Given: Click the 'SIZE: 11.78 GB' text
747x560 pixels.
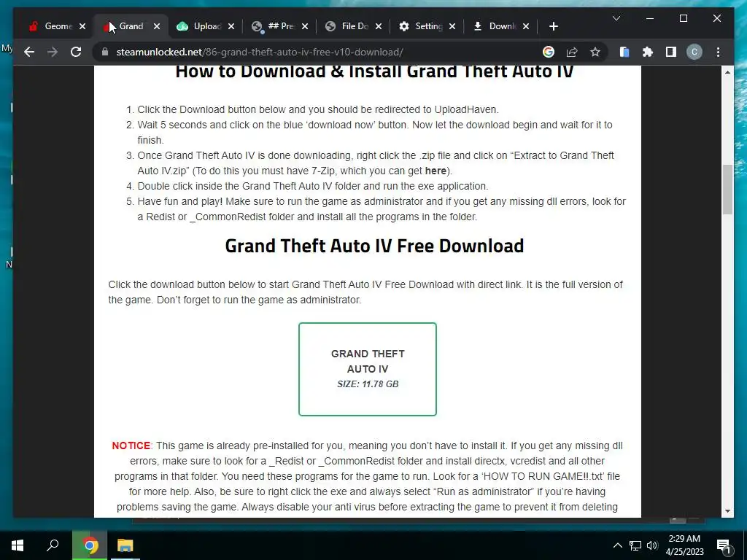Looking at the screenshot, I should click(368, 384).
